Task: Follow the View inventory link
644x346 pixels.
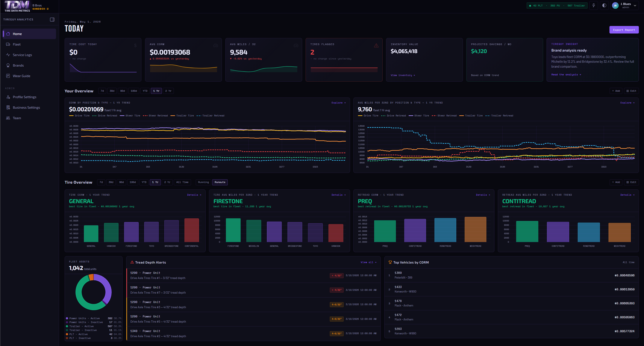Action: [403, 75]
